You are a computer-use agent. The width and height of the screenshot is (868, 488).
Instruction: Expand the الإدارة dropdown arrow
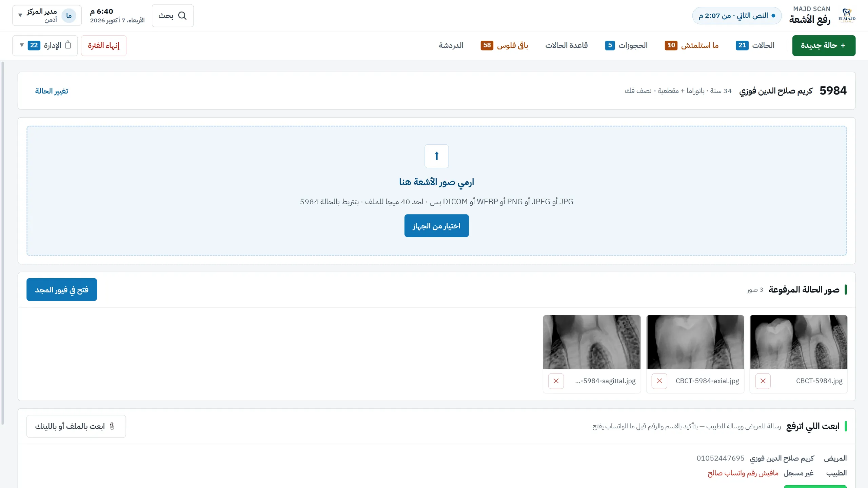click(x=22, y=45)
